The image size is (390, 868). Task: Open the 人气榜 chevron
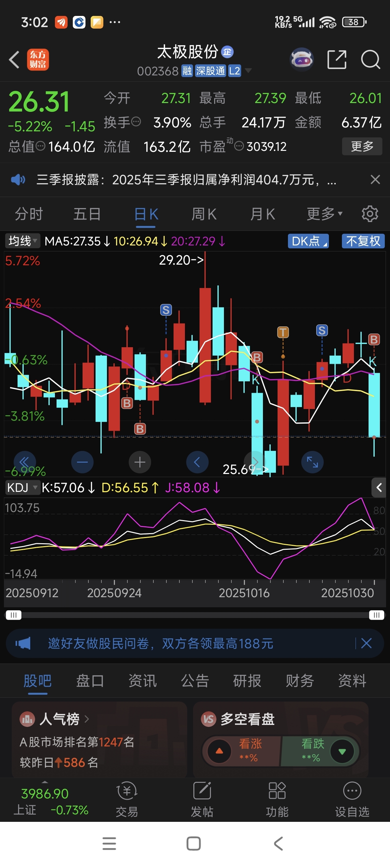[x=86, y=719]
